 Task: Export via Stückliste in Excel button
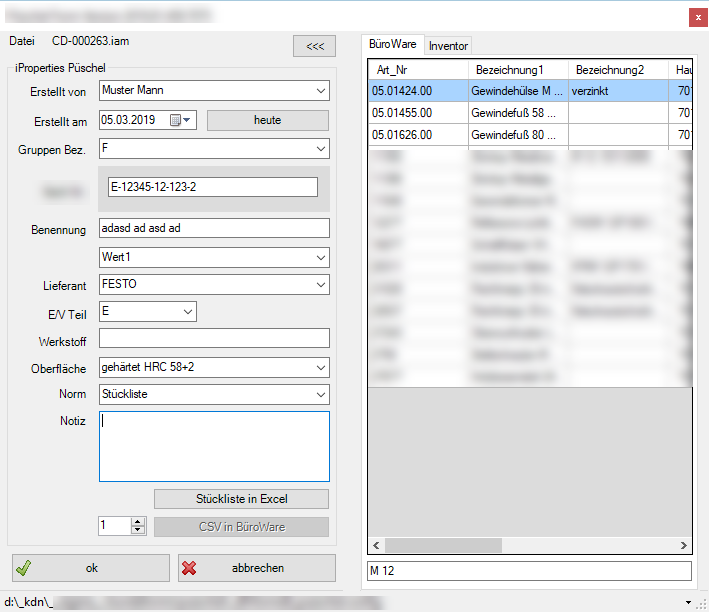coord(241,498)
